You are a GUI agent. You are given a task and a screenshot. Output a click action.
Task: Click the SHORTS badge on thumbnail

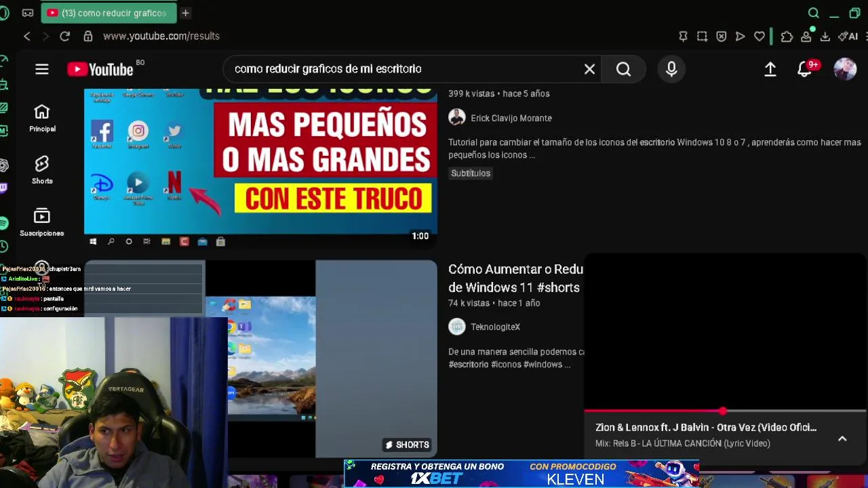point(408,445)
